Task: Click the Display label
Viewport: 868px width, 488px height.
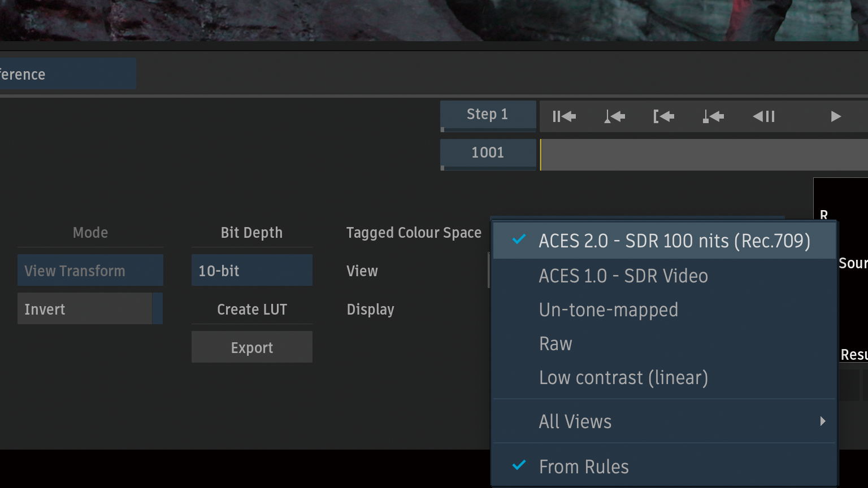Action: point(370,310)
